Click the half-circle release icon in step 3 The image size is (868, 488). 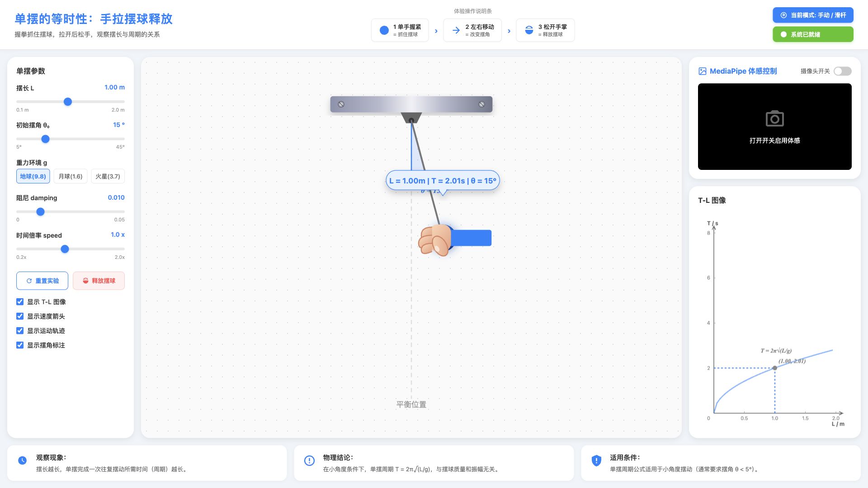(529, 30)
